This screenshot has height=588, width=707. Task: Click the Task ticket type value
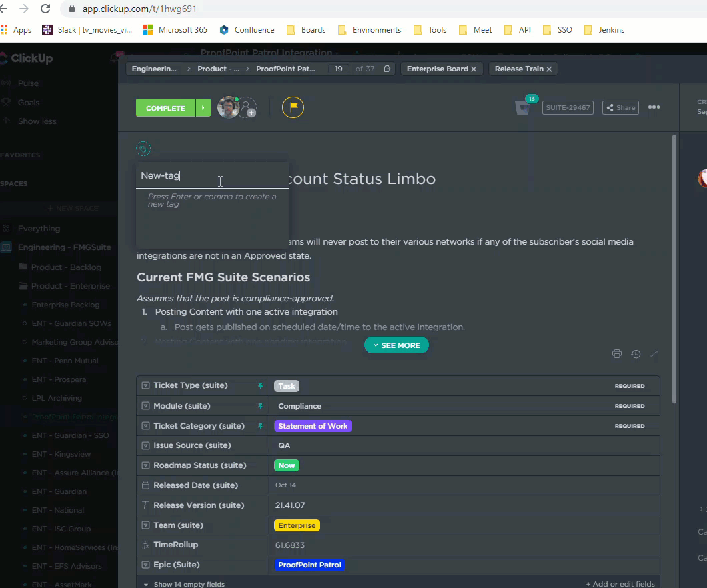[x=287, y=386]
